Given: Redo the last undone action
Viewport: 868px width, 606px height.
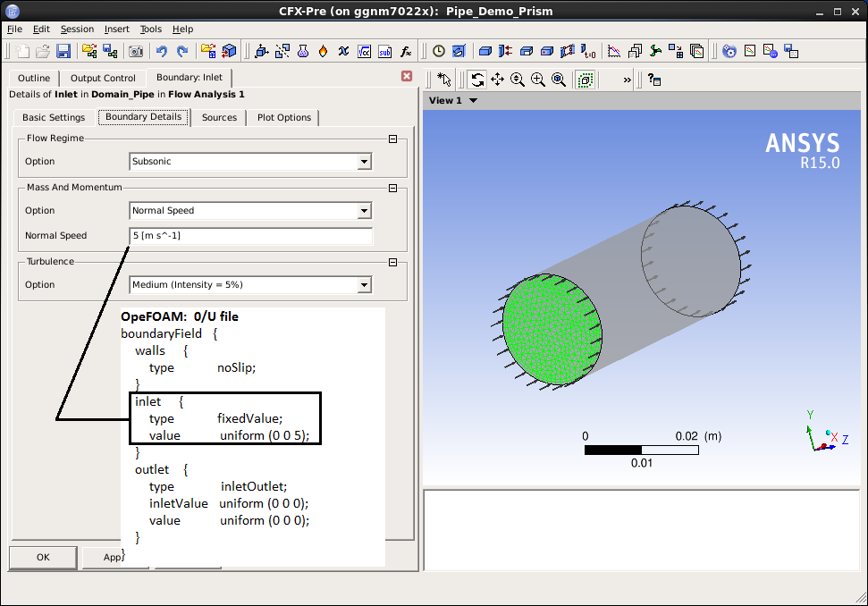Looking at the screenshot, I should coord(182,52).
